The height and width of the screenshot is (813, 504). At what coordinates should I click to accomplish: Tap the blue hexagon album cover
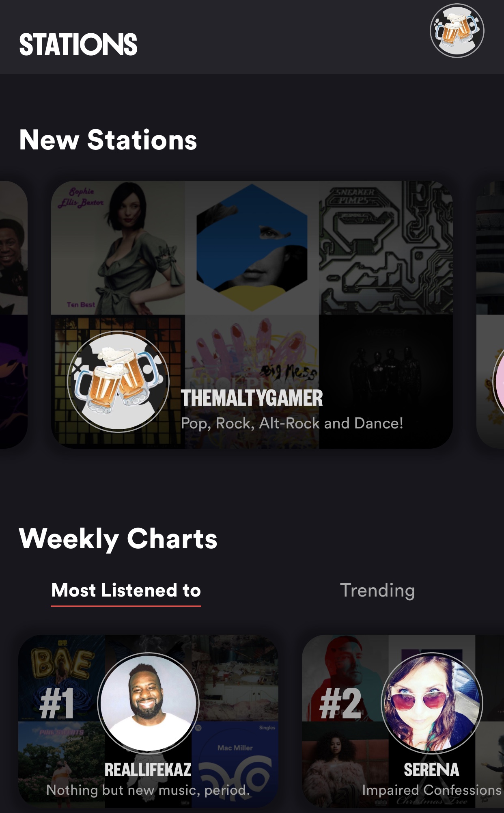(x=252, y=248)
